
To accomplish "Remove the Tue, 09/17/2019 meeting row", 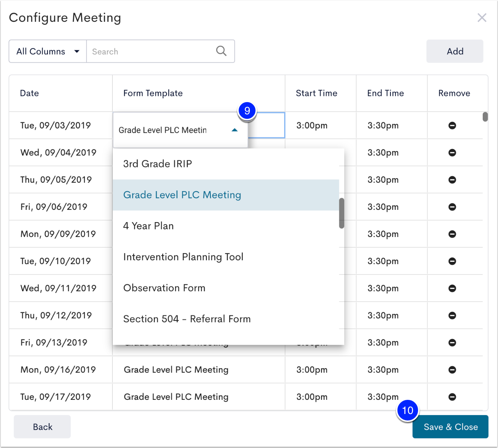I will [x=452, y=397].
